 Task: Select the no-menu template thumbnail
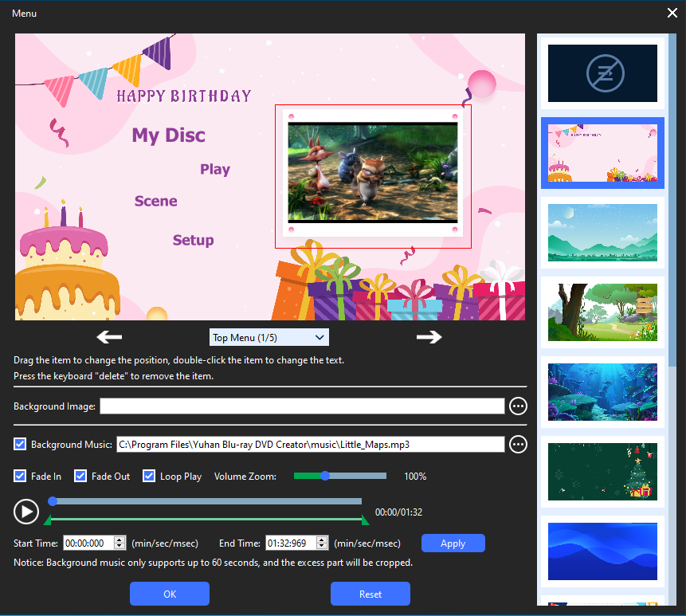click(602, 73)
